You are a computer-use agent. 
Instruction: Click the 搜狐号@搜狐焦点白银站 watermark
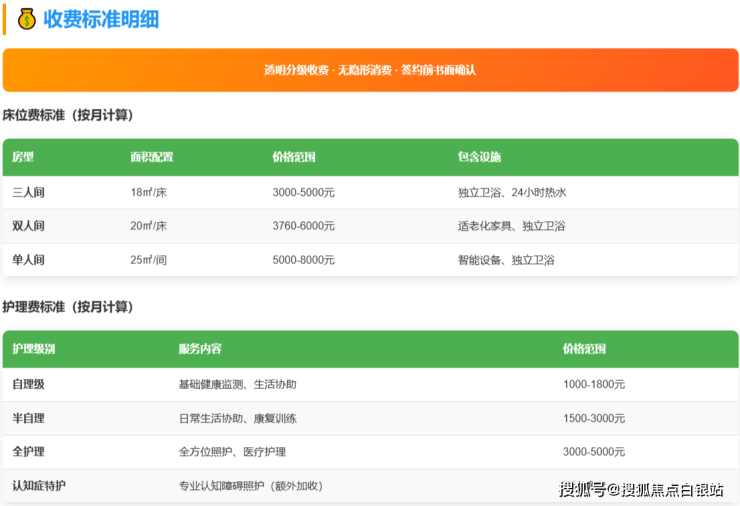(641, 489)
